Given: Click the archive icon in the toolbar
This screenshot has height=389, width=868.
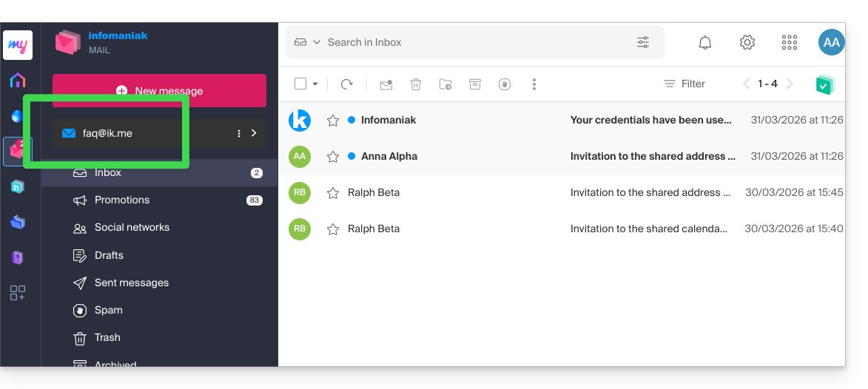Looking at the screenshot, I should (x=475, y=84).
